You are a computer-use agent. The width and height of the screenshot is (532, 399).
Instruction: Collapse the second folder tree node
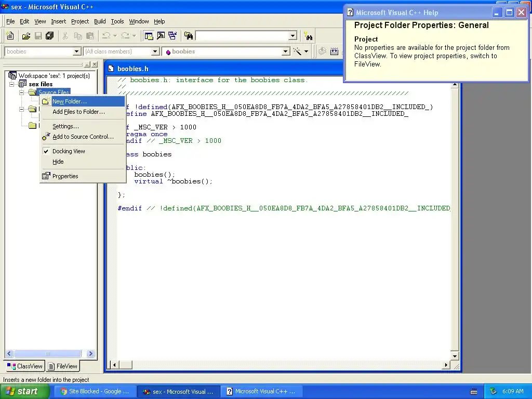[21, 109]
